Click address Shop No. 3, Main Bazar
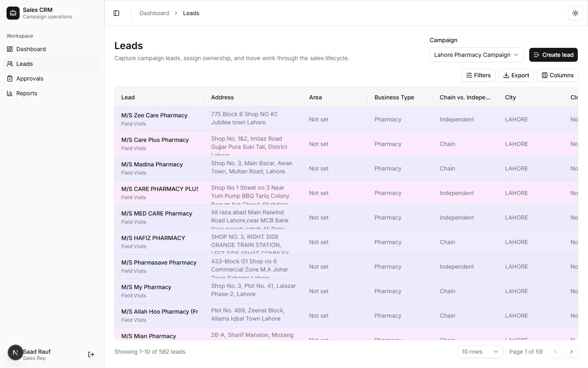The width and height of the screenshot is (588, 368). click(252, 167)
